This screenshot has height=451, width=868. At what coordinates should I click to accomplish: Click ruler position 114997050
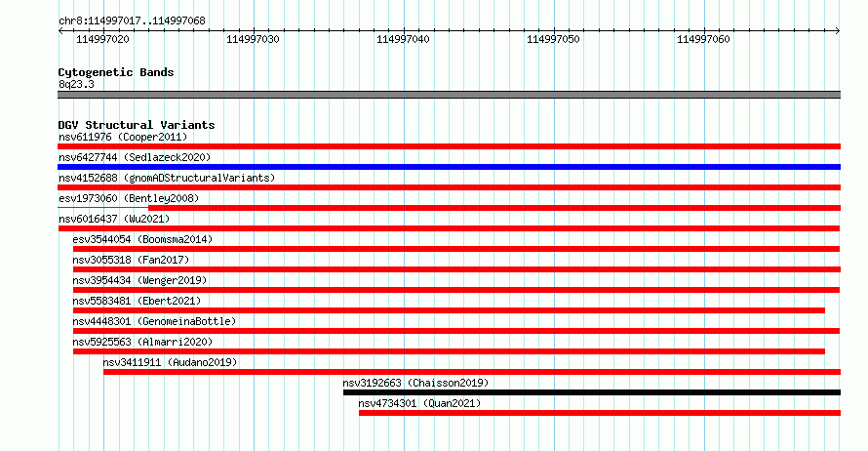point(553,39)
